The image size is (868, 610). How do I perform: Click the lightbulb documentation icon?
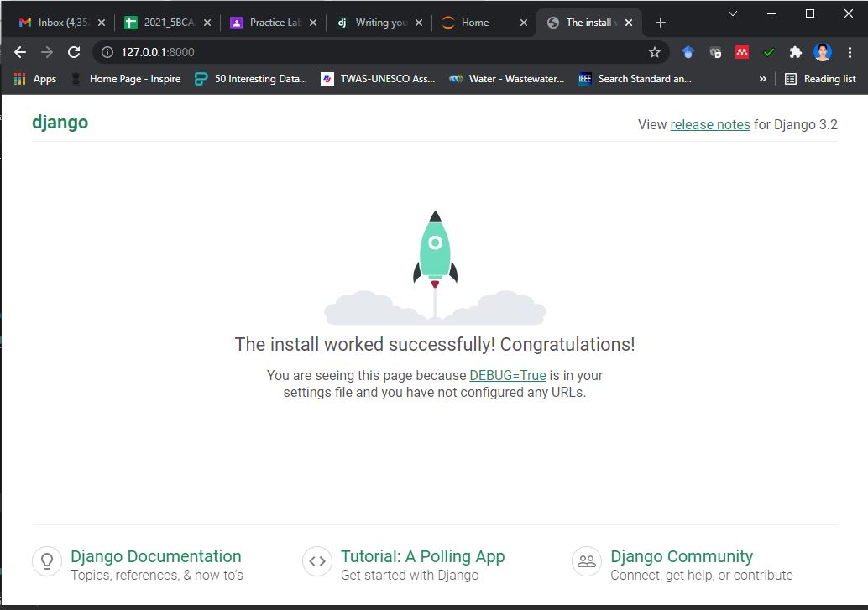(47, 561)
